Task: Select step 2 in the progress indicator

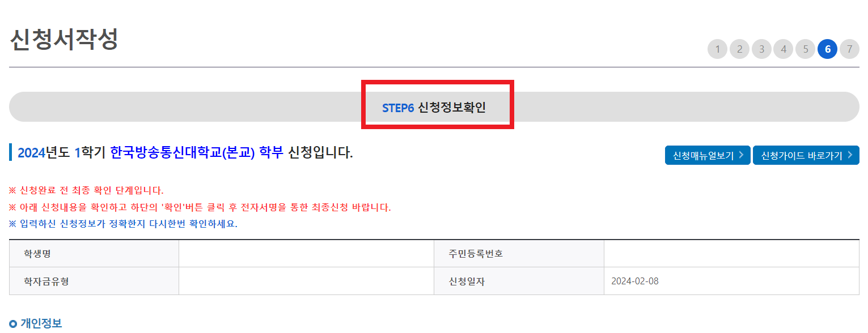Action: (739, 49)
